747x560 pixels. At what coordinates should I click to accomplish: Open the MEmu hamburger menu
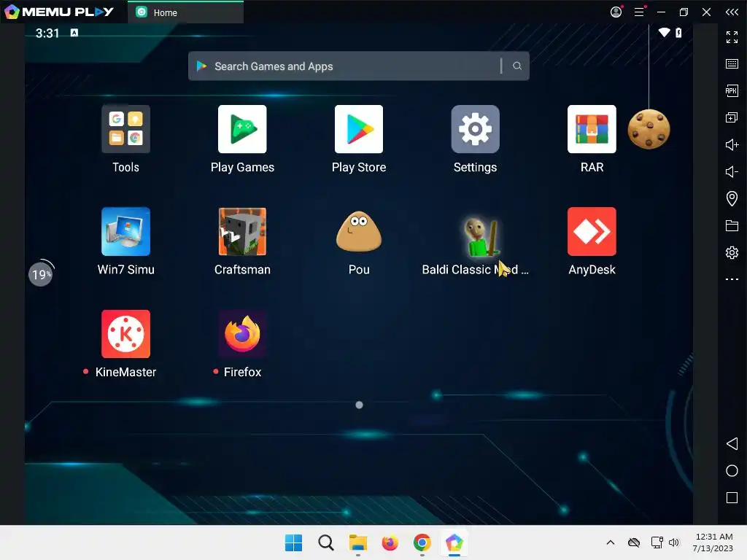click(x=639, y=12)
